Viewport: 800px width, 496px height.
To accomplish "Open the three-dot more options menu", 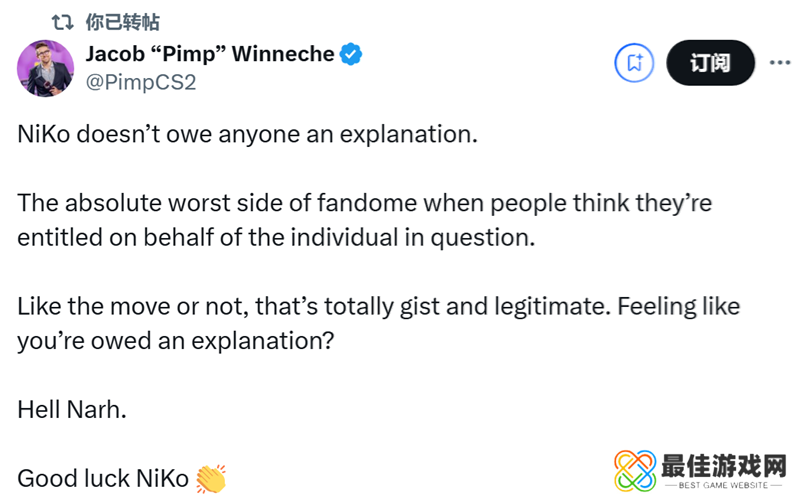I will (x=779, y=63).
